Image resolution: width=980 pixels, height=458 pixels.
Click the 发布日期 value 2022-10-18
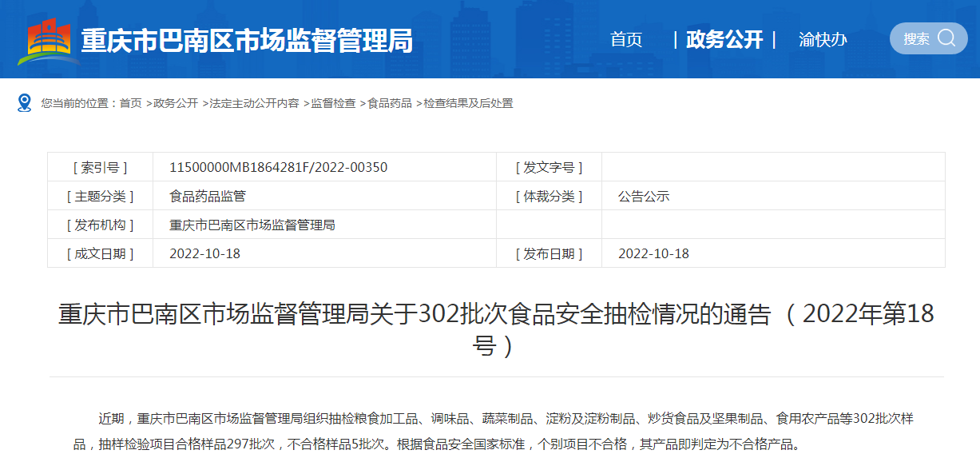point(654,253)
